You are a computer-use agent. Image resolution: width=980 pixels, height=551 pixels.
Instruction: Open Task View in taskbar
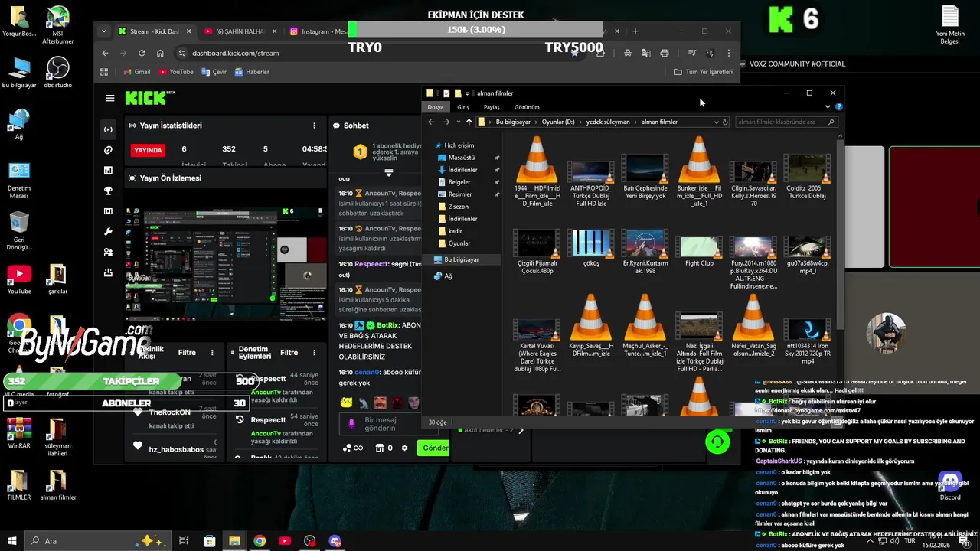tap(184, 541)
